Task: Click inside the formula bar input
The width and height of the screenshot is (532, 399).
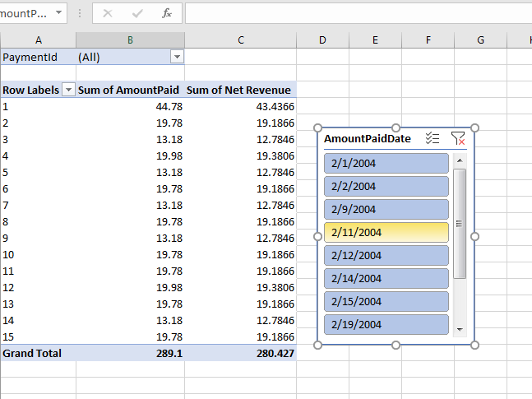Action: tap(359, 13)
